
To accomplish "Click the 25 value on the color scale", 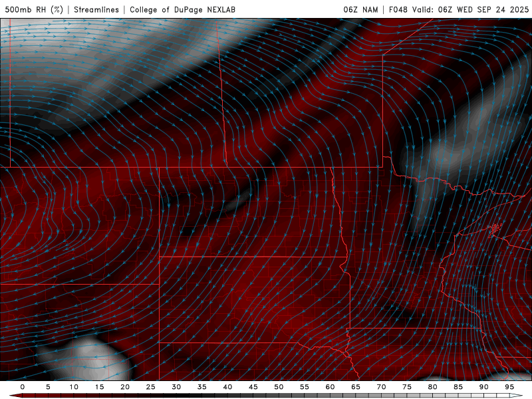I will [x=150, y=387].
